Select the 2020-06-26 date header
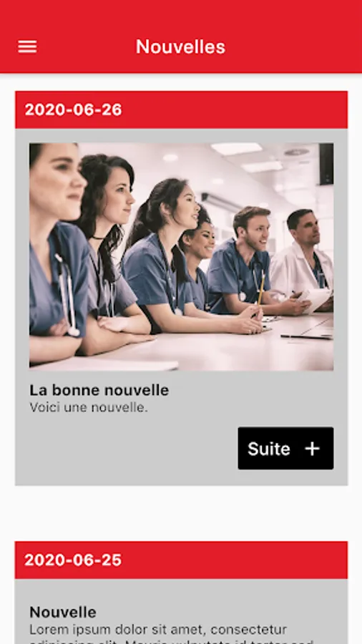Screen dimensions: 362x644 181,109
